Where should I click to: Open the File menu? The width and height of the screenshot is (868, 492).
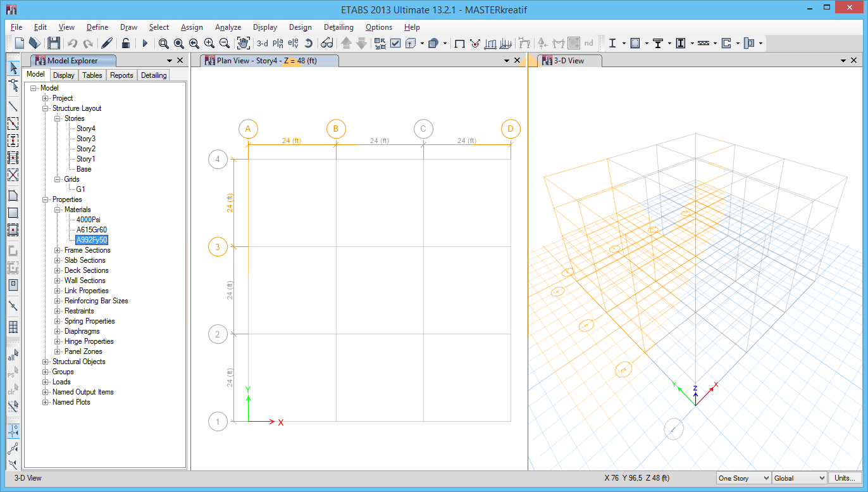point(16,27)
